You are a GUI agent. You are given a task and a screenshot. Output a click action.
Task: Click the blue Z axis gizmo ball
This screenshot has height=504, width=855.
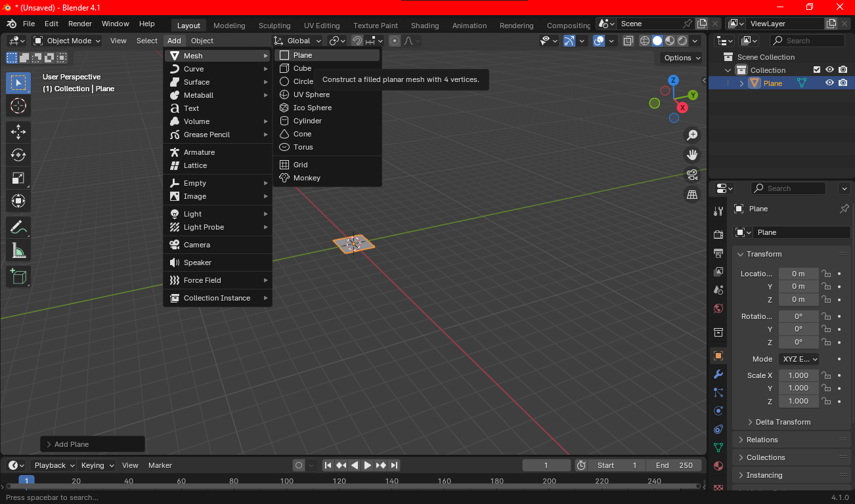pyautogui.click(x=673, y=81)
